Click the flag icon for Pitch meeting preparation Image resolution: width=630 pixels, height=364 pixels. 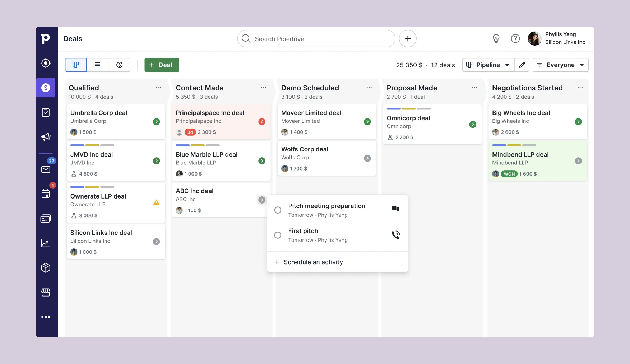pos(395,210)
